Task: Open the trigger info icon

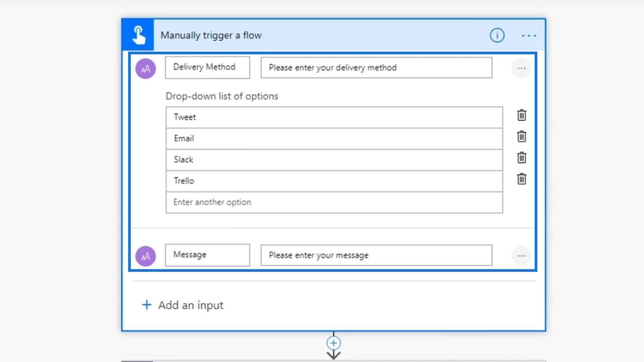Action: coord(497,35)
